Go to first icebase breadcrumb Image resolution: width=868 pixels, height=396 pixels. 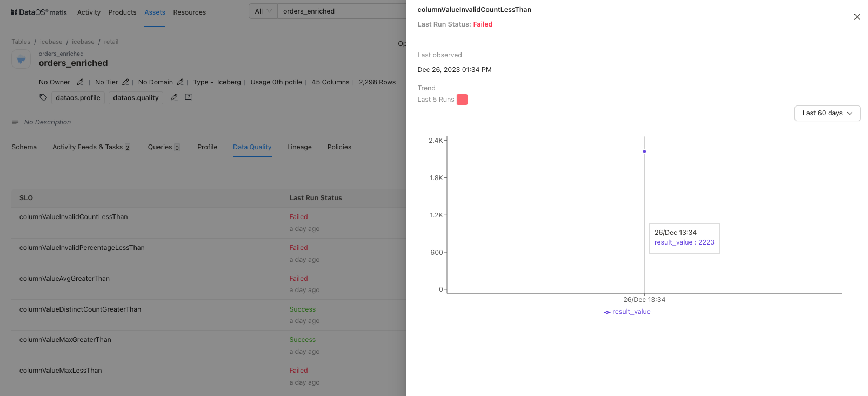tap(51, 42)
